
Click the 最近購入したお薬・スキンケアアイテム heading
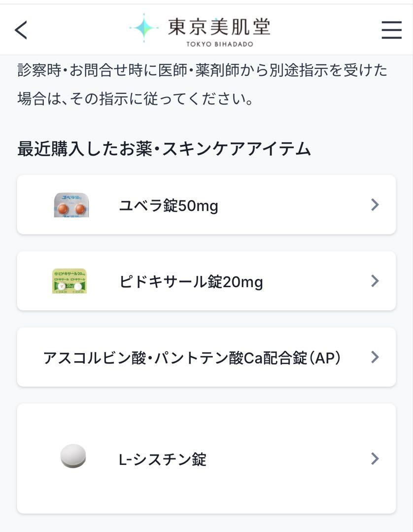coord(164,149)
